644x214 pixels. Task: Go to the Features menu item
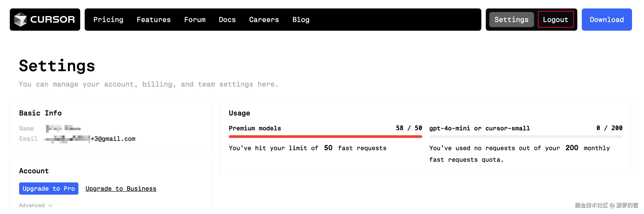coord(154,20)
